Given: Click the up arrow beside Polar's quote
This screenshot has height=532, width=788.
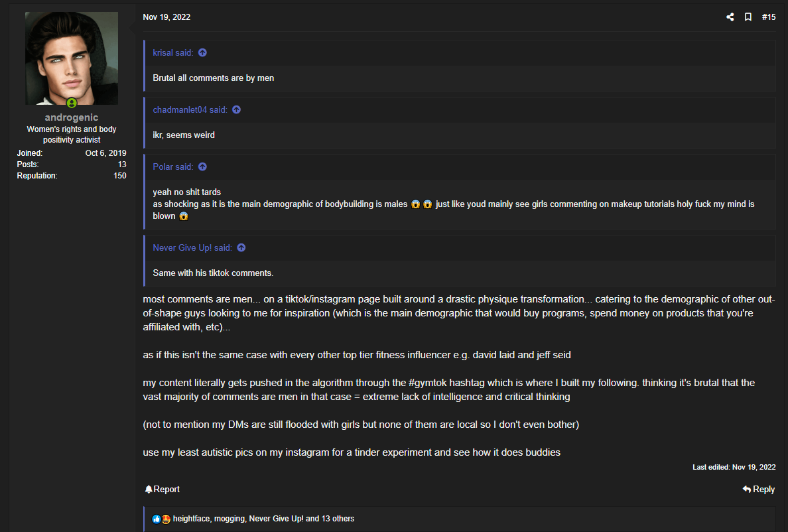Looking at the screenshot, I should tap(202, 167).
